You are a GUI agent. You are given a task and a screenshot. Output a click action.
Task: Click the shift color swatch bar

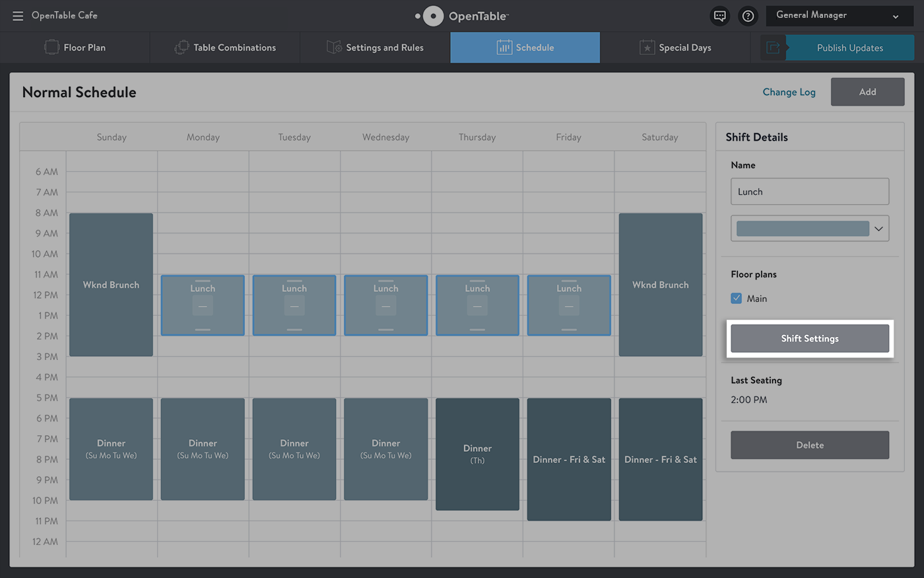tap(803, 229)
